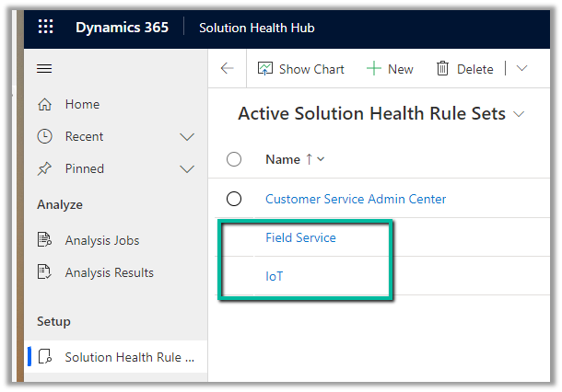Click the Analysis Jobs icon
The image size is (562, 392).
point(44,240)
